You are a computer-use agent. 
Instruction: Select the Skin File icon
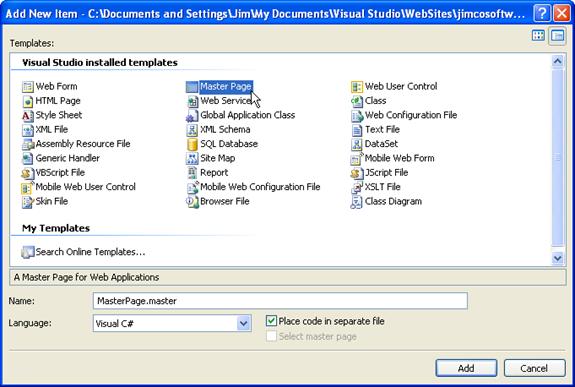tap(28, 201)
